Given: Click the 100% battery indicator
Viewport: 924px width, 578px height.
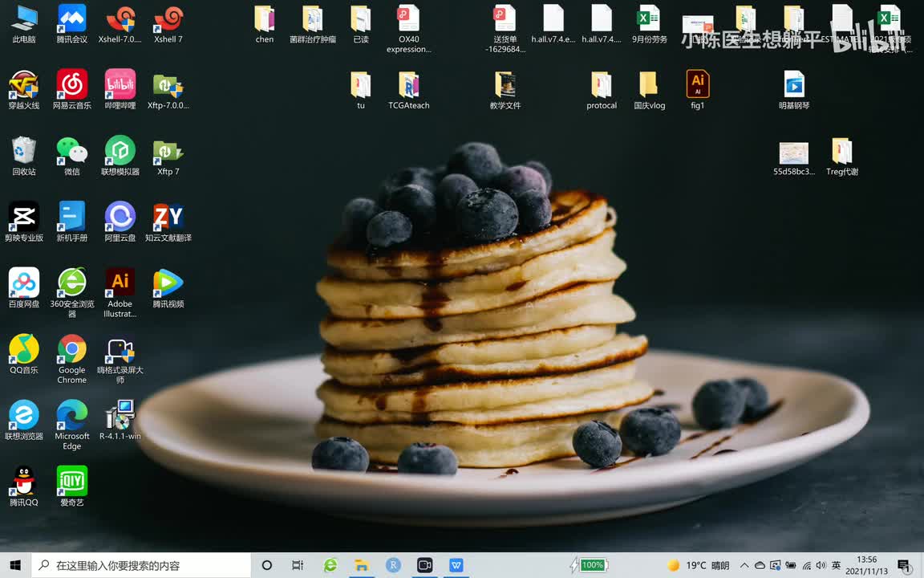Looking at the screenshot, I should (589, 565).
